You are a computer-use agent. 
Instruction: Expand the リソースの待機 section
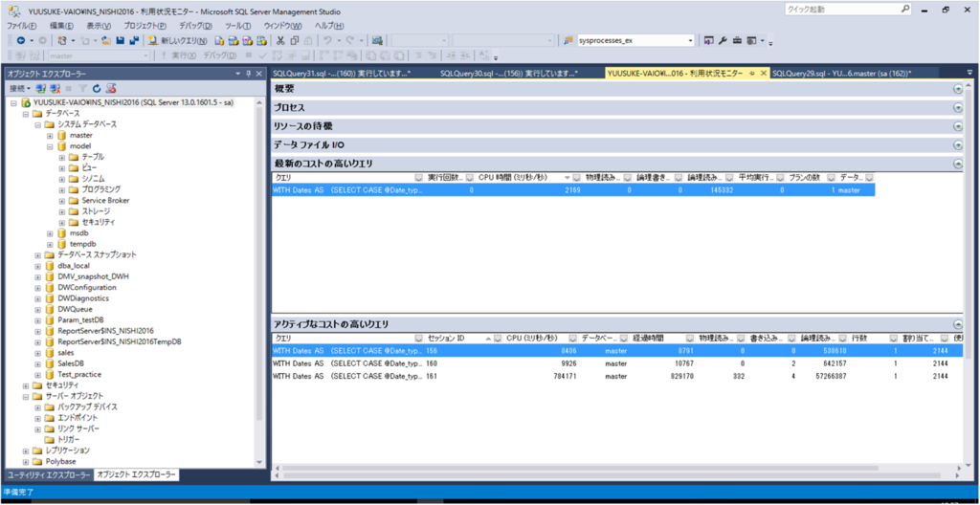point(958,126)
